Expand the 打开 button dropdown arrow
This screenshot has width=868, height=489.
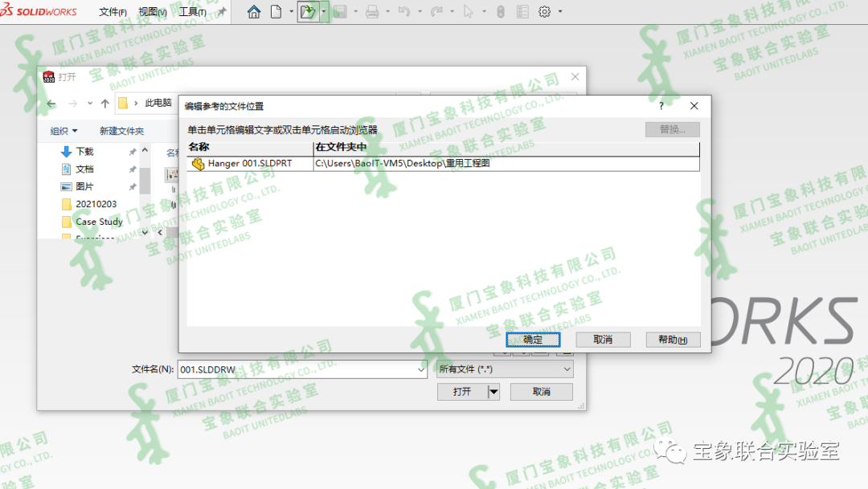493,392
